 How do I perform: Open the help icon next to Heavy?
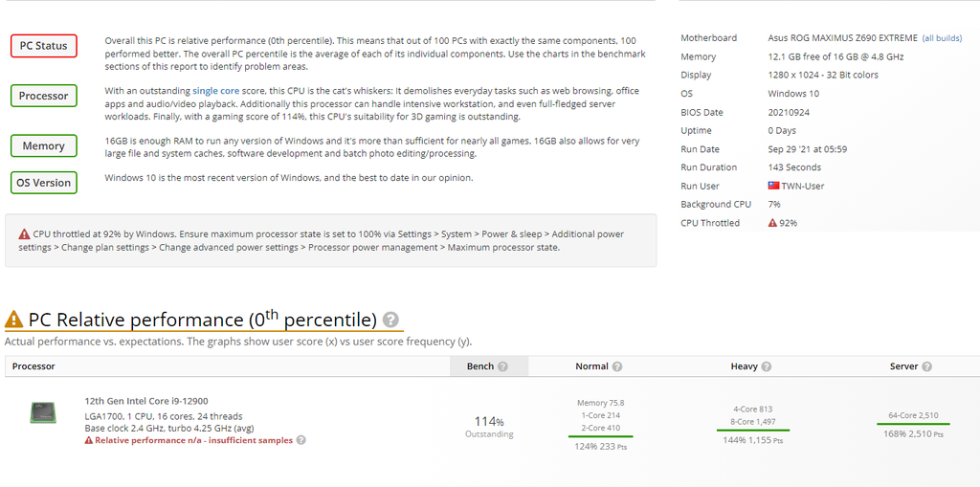pos(767,366)
